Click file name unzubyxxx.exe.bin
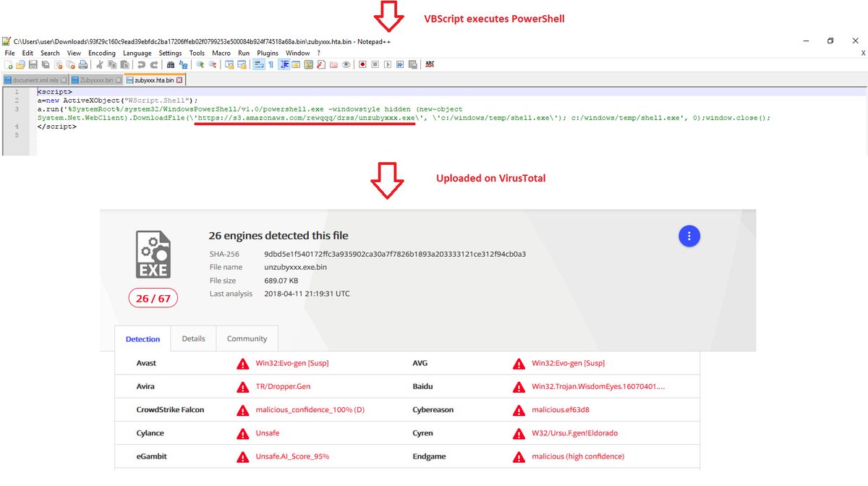The height and width of the screenshot is (486, 868). pos(296,268)
